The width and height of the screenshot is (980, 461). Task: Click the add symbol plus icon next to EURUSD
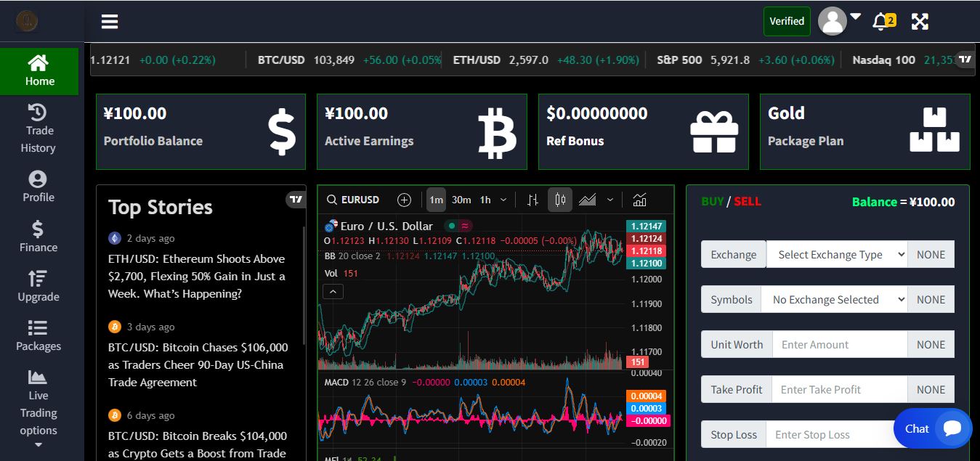coord(405,200)
